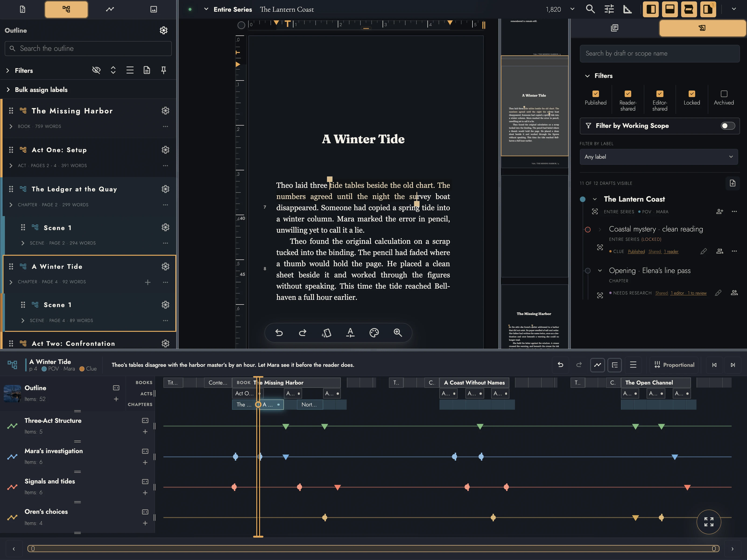The image size is (747, 560).
Task: Jump to previous item in timeline toolbar
Action: coord(714,365)
